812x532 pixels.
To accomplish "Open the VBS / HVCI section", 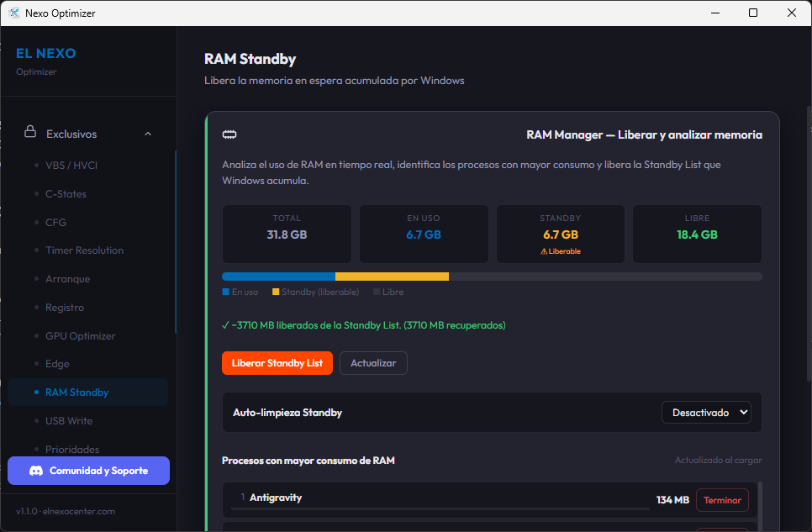I will coord(71,166).
